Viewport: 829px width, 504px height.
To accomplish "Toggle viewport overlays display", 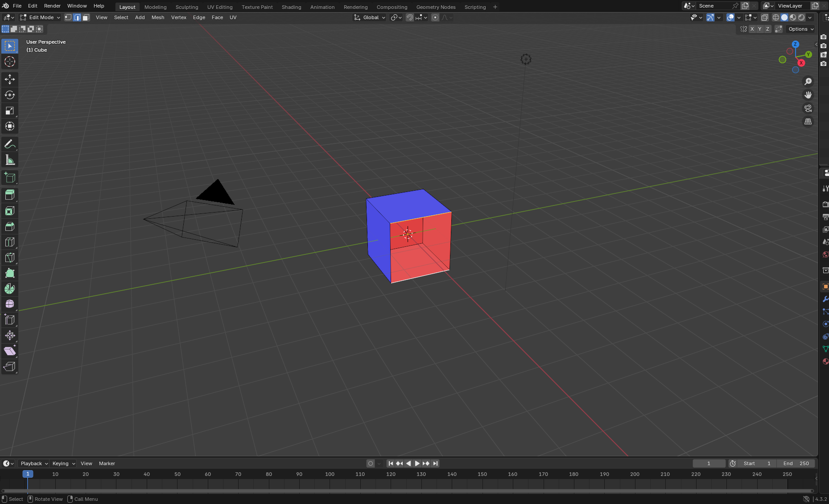I will (730, 17).
